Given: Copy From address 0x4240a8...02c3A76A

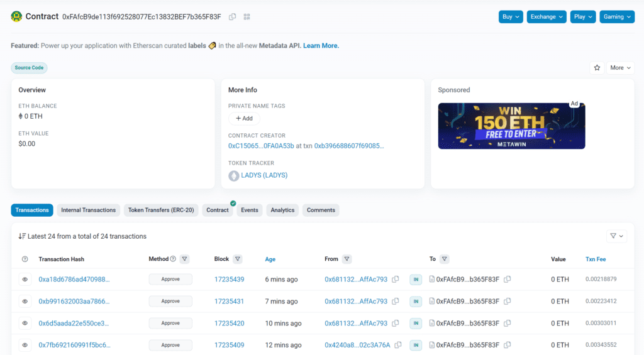Looking at the screenshot, I should (x=398, y=345).
